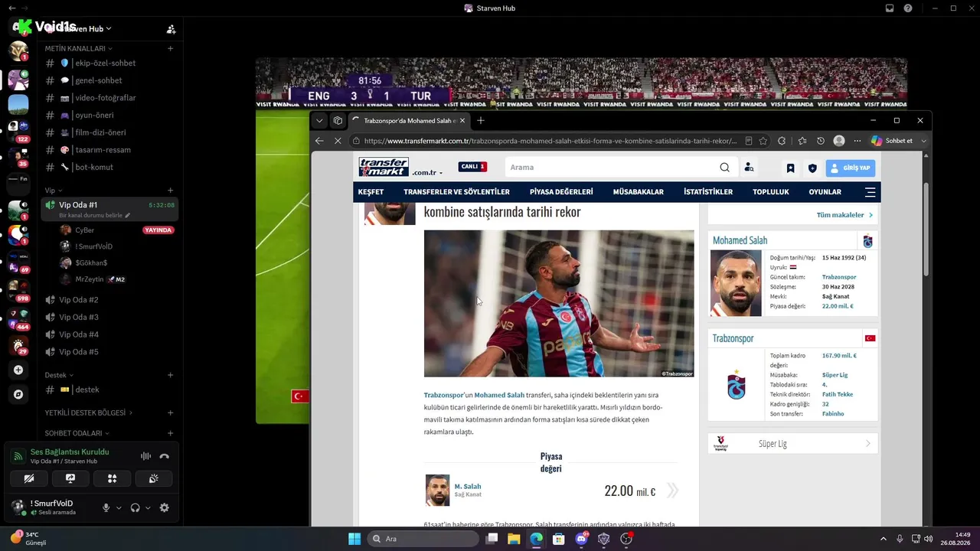Screen dimensions: 980x551
Task: Open the CANLI live scores button
Action: (x=472, y=167)
